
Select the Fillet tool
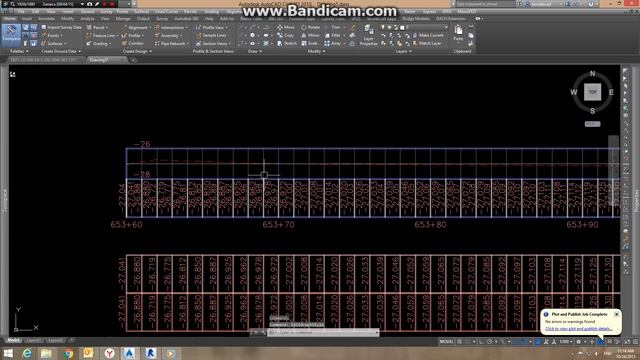333,36
